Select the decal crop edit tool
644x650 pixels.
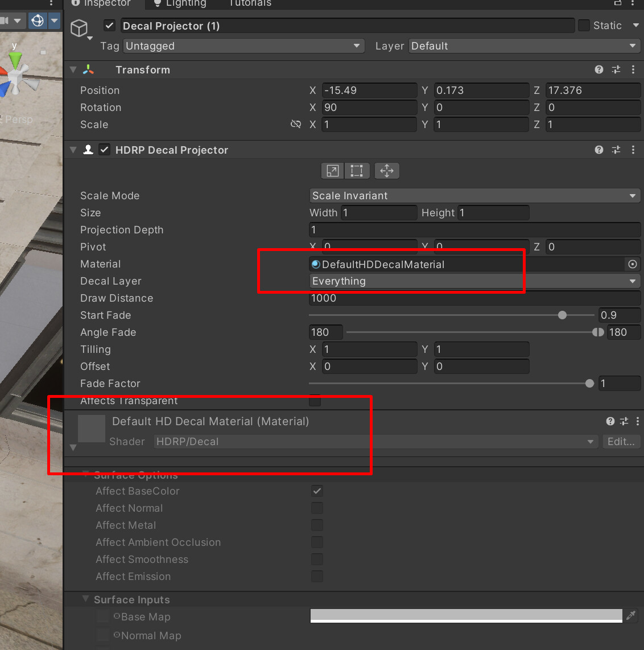[x=356, y=171]
